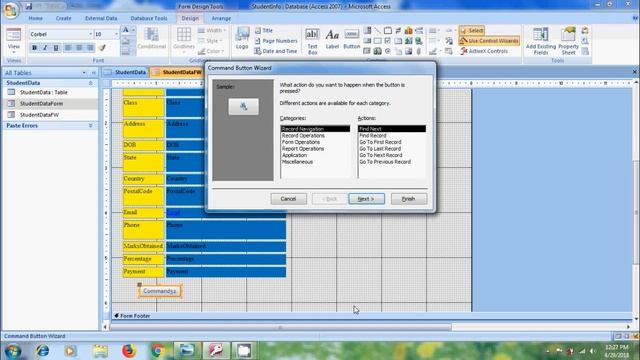
Task: Open the gridline Style dropdown
Action: pyautogui.click(x=211, y=41)
